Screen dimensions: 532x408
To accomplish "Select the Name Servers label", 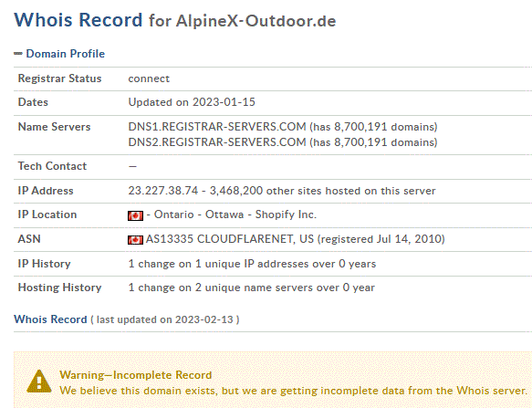I will click(54, 127).
